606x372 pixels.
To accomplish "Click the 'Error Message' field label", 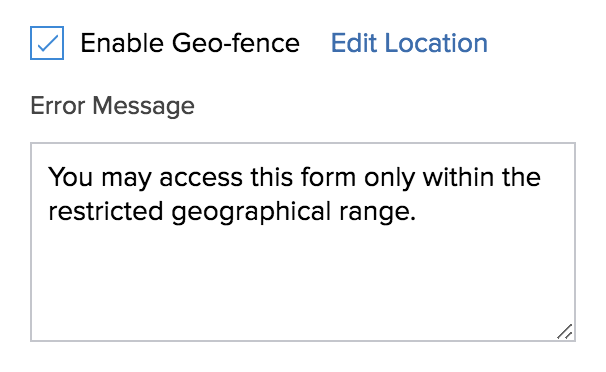I will tap(112, 105).
